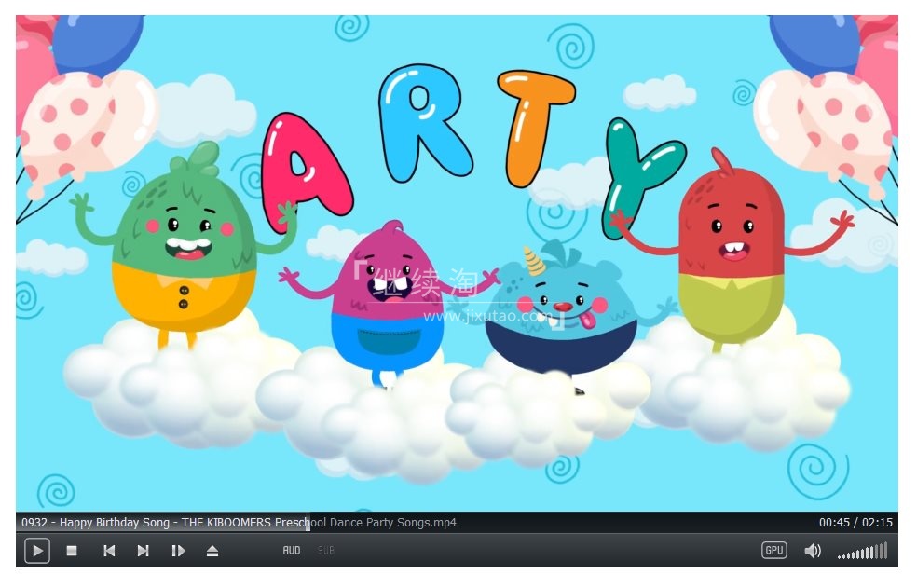The image size is (917, 588).
Task: Open the AUD audio track selector
Action: (292, 551)
